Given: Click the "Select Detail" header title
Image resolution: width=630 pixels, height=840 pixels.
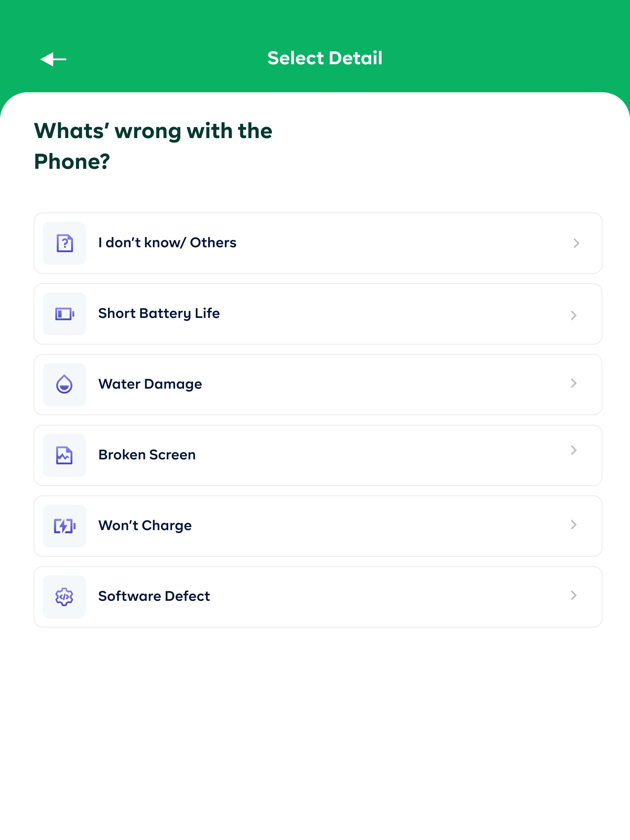Looking at the screenshot, I should click(325, 58).
